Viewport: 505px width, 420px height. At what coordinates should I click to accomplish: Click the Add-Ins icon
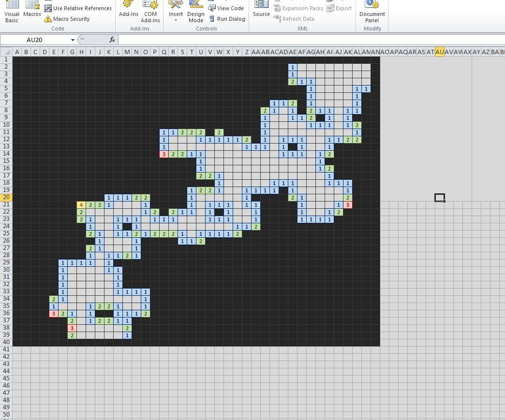128,11
